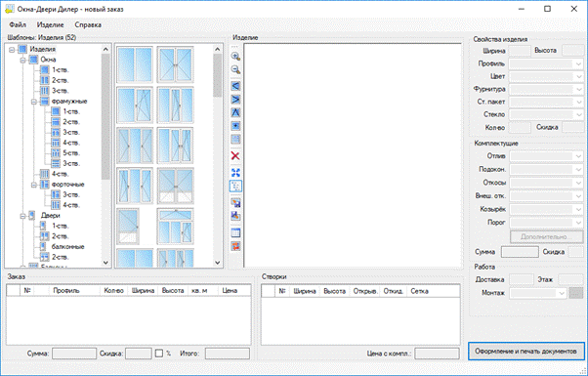Select the left-pointing sash opening tool
Image resolution: width=588 pixels, height=376 pixels.
pos(235,86)
